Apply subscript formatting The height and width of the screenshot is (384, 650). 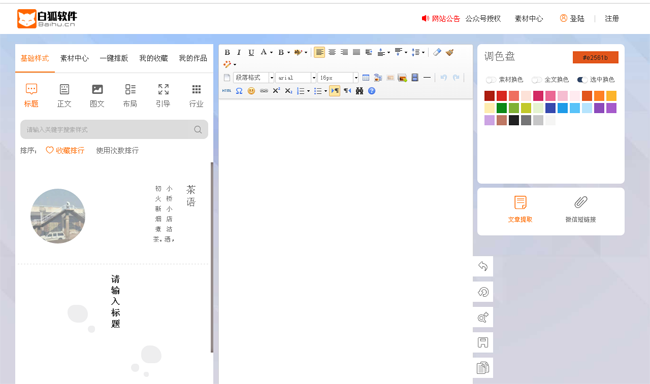point(288,91)
